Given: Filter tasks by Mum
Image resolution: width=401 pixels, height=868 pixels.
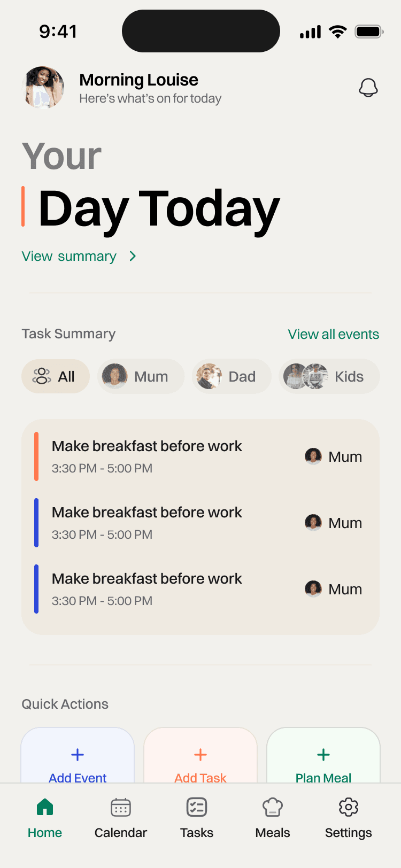Looking at the screenshot, I should click(x=141, y=376).
